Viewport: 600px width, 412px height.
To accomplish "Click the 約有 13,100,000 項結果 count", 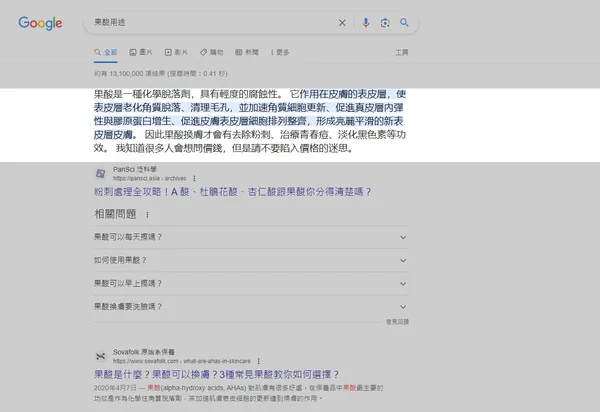I will tap(161, 73).
